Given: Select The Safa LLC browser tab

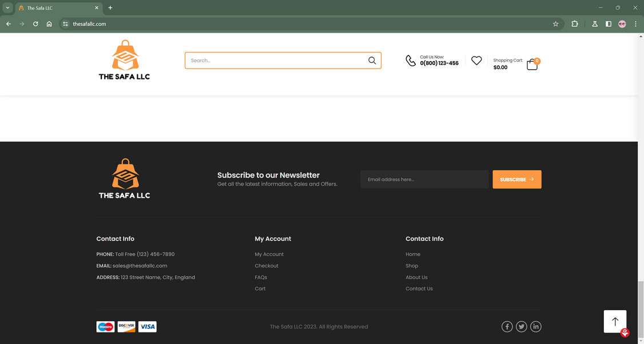Looking at the screenshot, I should pyautogui.click(x=59, y=8).
